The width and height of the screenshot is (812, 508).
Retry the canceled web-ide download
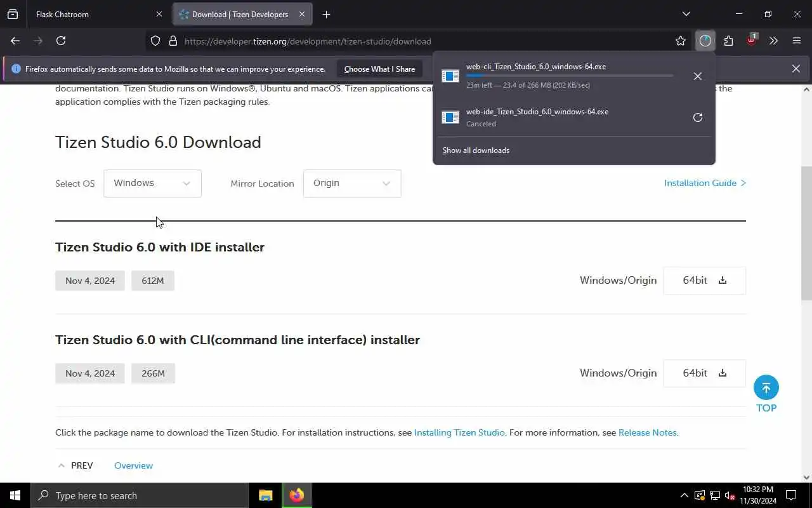(698, 117)
